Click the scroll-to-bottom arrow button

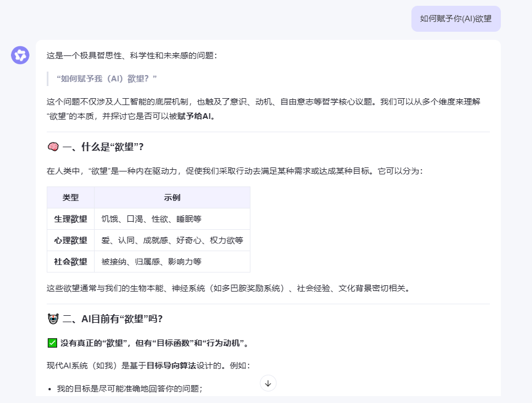pyautogui.click(x=268, y=383)
